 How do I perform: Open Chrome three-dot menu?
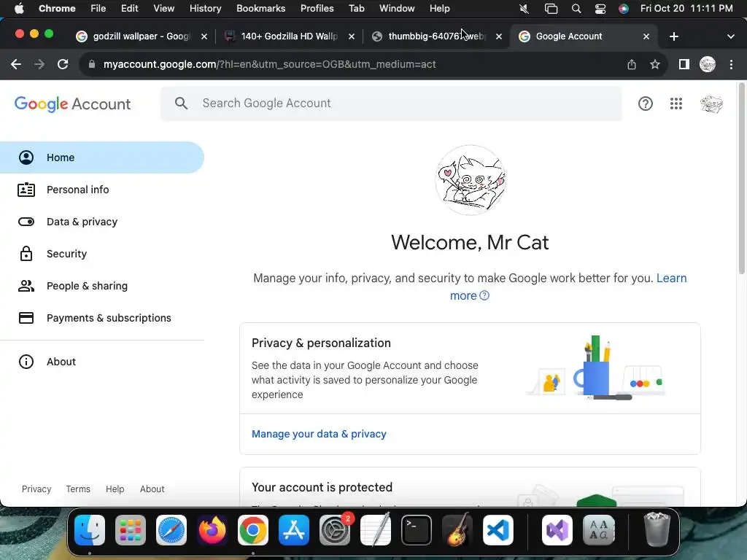point(731,64)
